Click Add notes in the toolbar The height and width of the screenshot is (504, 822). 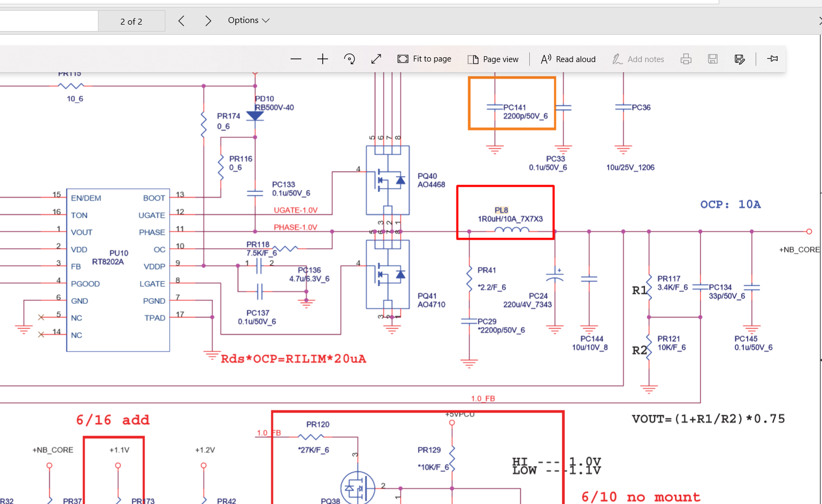[x=638, y=59]
